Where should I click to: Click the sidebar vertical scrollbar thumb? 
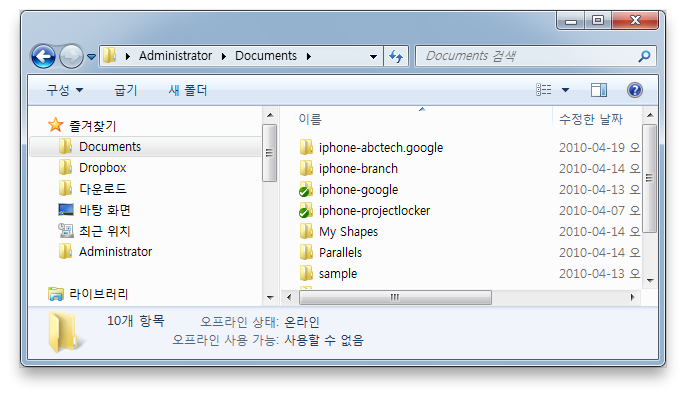270,153
